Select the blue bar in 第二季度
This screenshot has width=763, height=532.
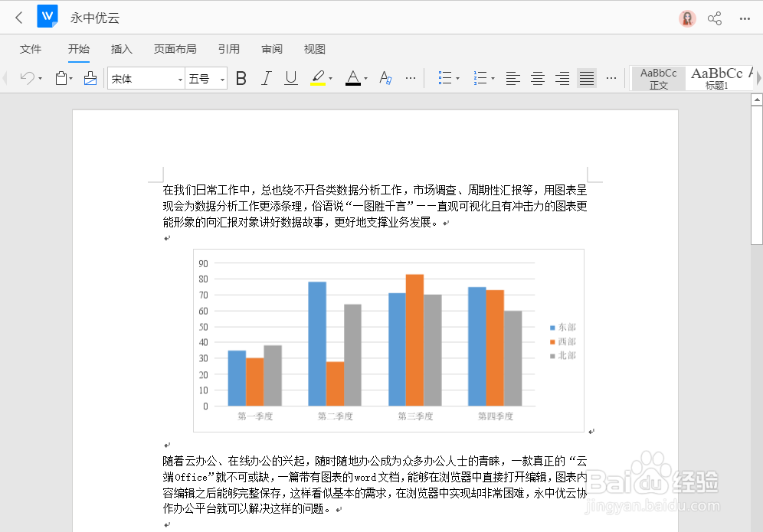(x=317, y=344)
